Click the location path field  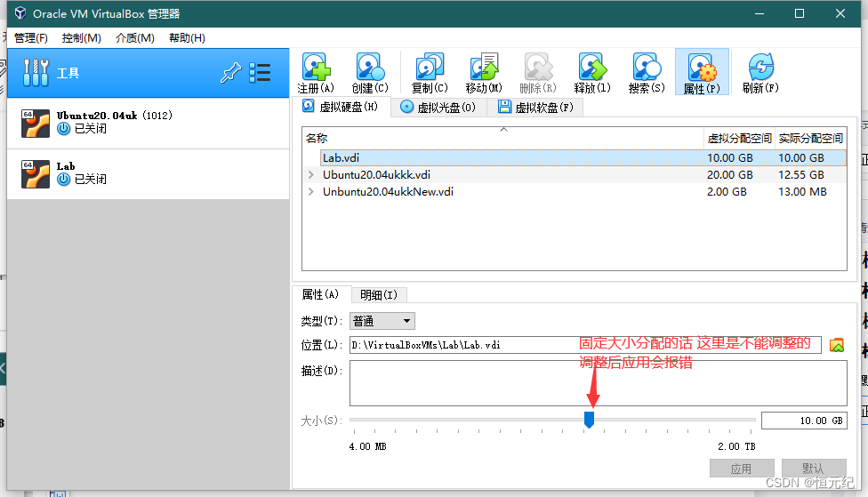point(585,345)
